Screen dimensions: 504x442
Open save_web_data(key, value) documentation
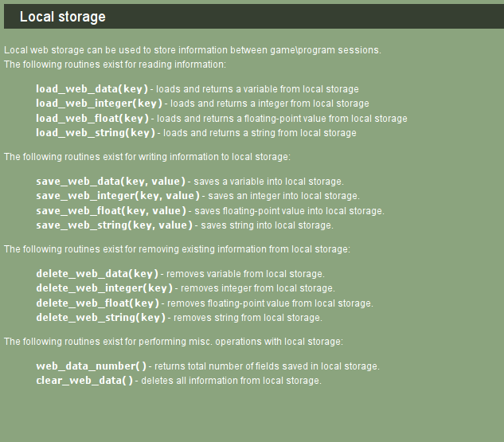coord(111,182)
